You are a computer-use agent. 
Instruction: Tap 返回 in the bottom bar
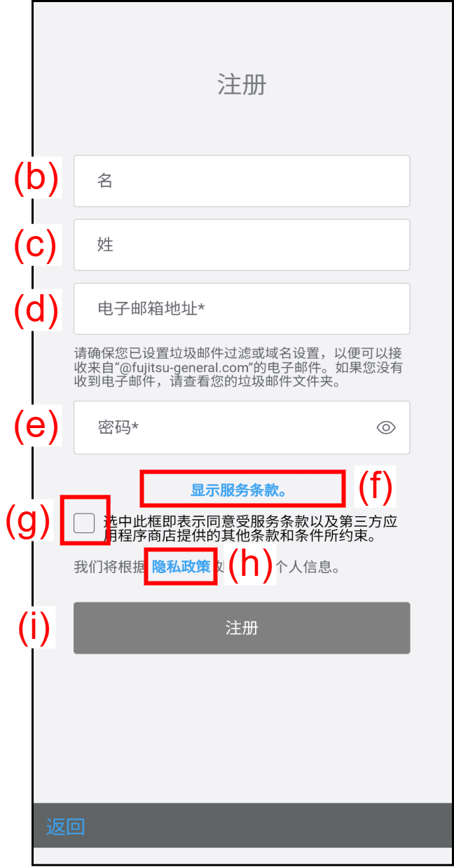tap(65, 827)
